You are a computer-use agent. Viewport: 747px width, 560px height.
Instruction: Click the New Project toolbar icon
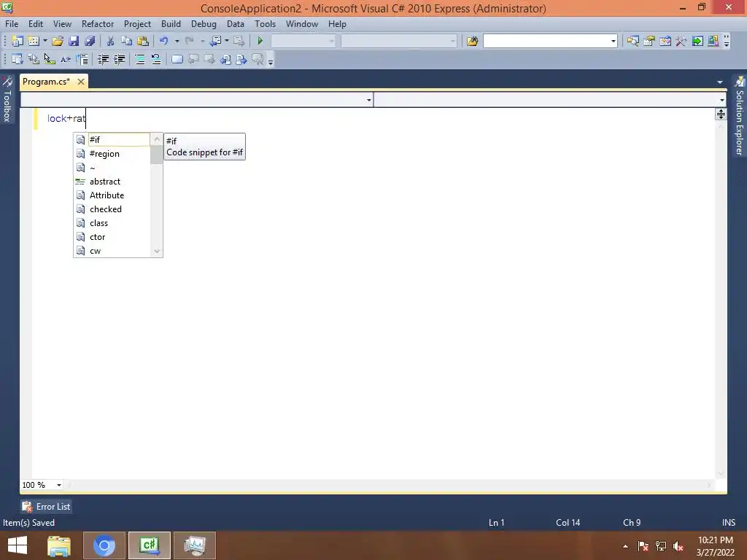tap(18, 41)
